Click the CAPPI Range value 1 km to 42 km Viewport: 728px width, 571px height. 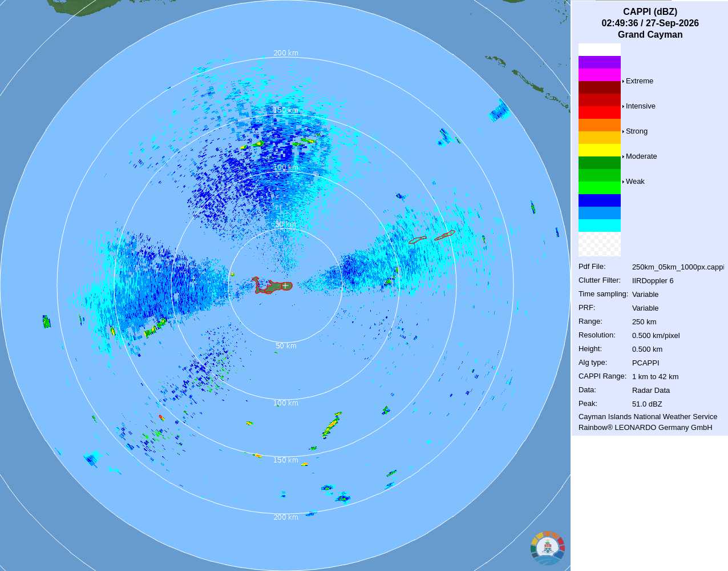click(x=656, y=377)
